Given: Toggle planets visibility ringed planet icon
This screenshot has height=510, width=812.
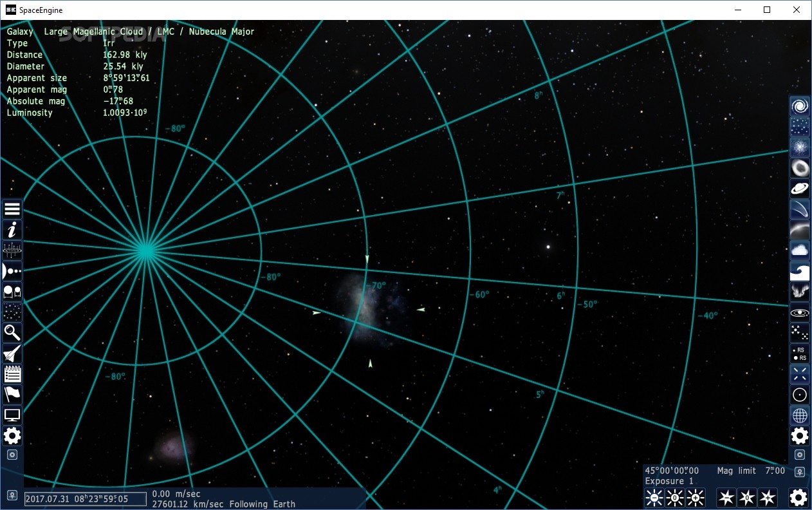Looking at the screenshot, I should (x=800, y=189).
